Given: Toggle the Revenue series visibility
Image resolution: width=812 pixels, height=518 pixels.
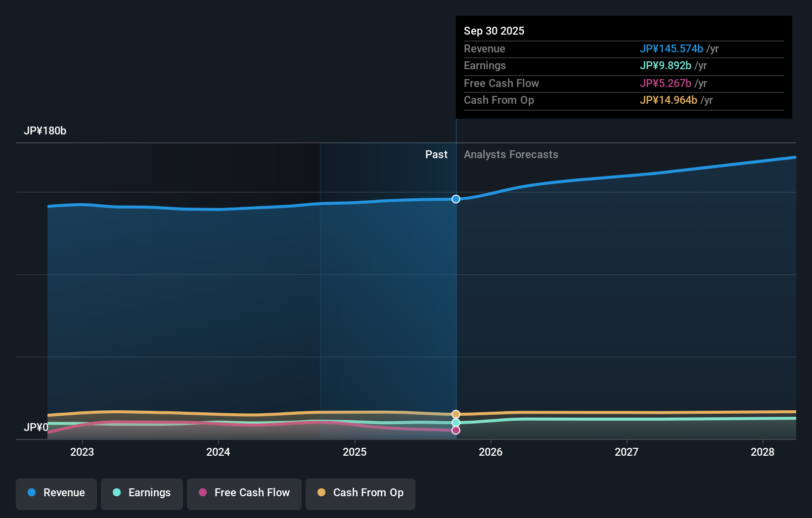Looking at the screenshot, I should coord(56,493).
